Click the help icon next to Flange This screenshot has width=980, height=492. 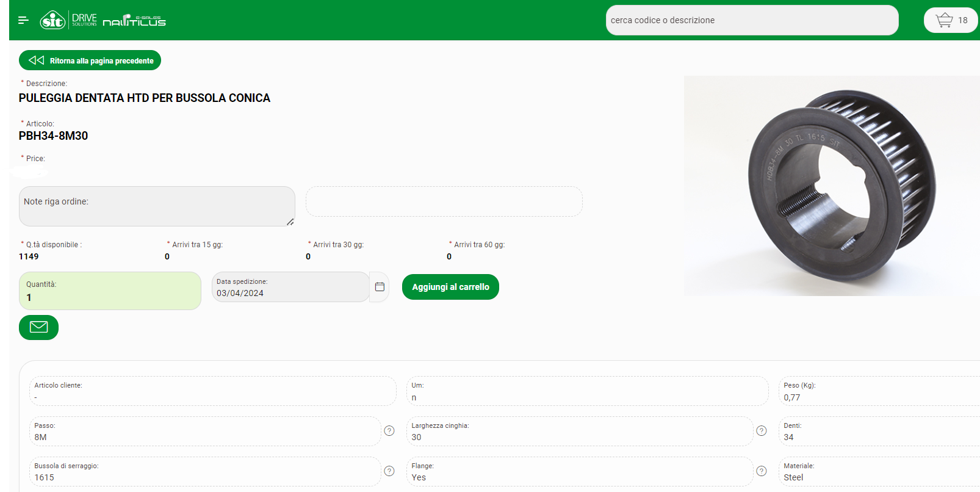point(762,471)
